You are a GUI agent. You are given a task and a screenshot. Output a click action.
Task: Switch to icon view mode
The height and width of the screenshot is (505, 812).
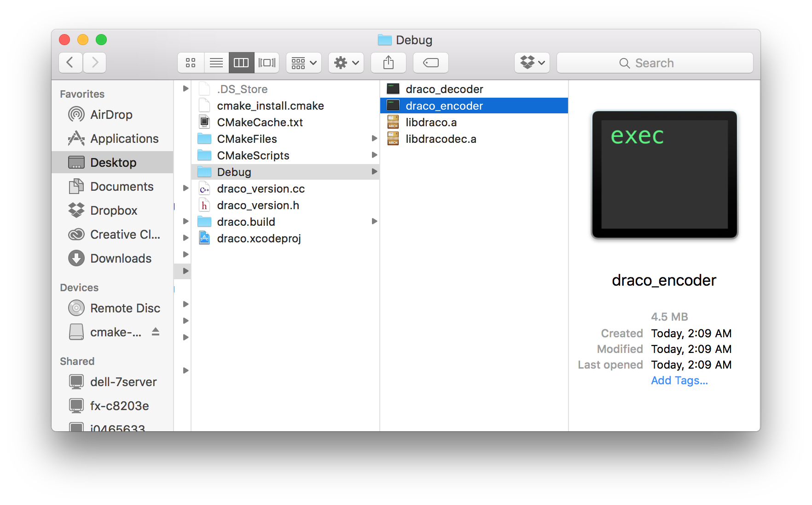191,63
